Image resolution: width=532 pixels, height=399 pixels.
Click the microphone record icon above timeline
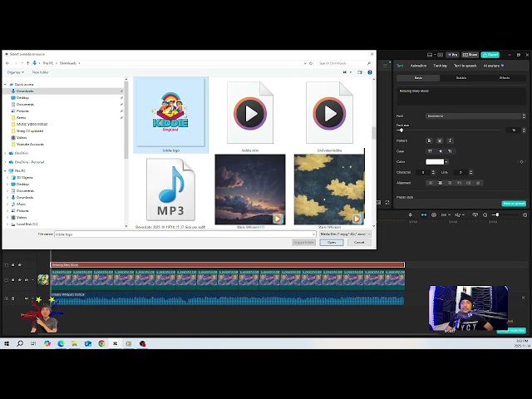coord(410,214)
